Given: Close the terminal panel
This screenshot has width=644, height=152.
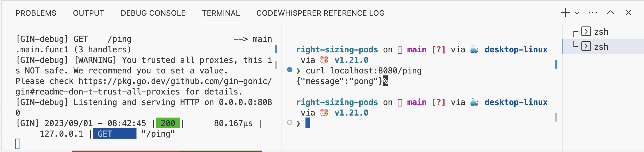Looking at the screenshot, I should [x=628, y=13].
